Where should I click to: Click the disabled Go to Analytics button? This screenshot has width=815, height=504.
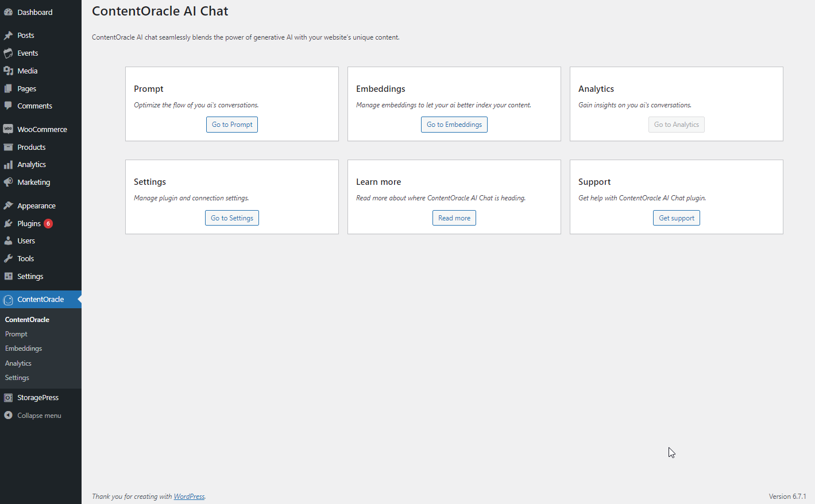[677, 125]
